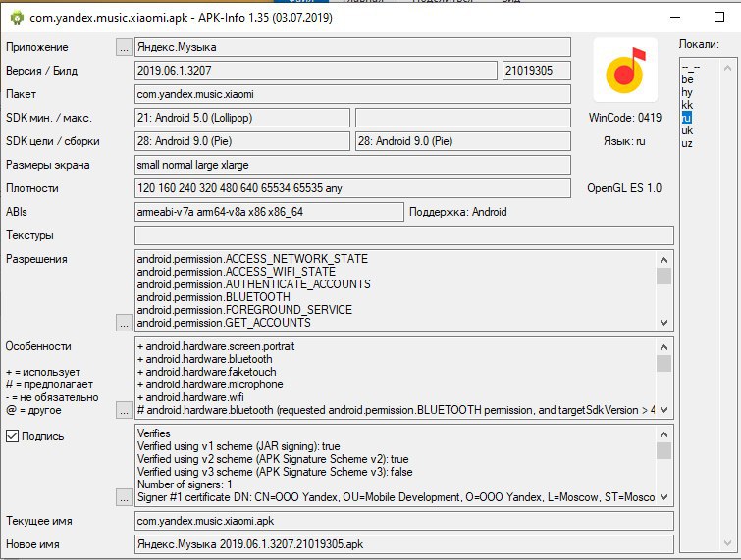Image resolution: width=741 pixels, height=560 pixels.
Task: Select android.permission.FOREGROUND_SERVICE line
Action: pos(244,310)
